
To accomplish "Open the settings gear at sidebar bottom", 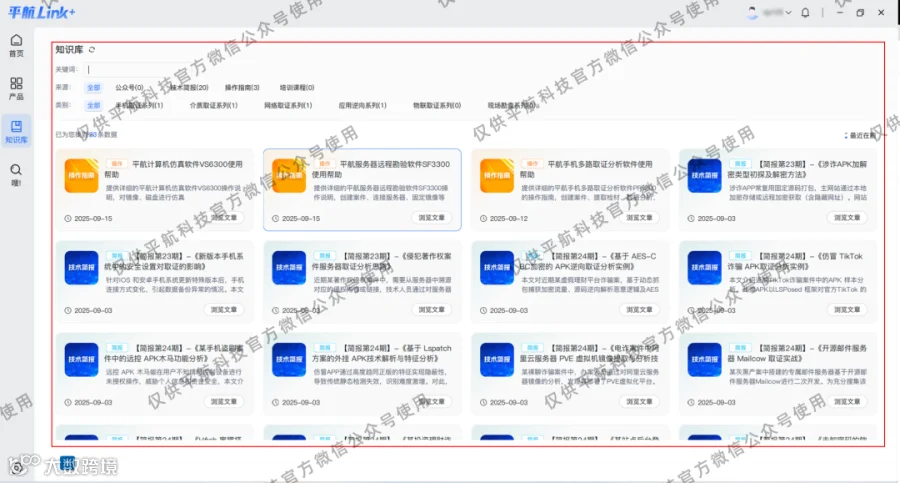I will point(17,468).
